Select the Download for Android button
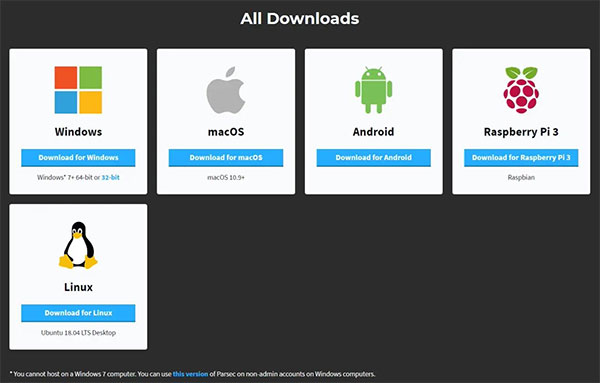Image resolution: width=600 pixels, height=383 pixels. [373, 158]
